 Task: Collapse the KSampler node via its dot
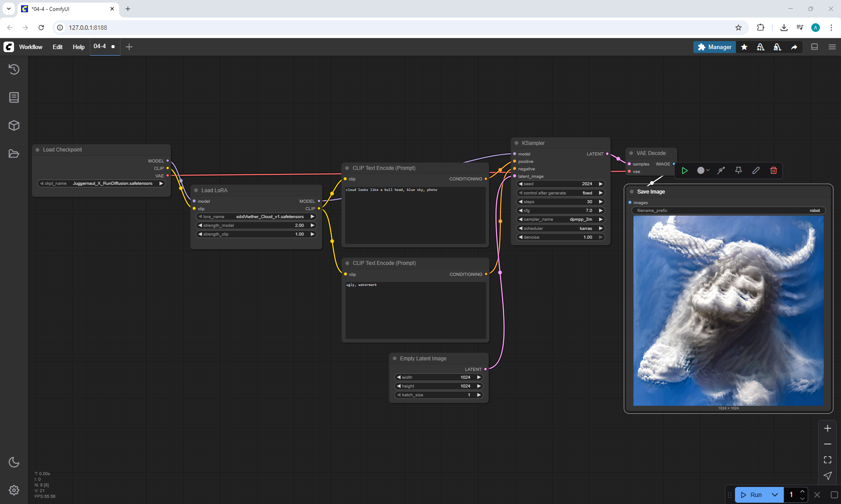[516, 143]
